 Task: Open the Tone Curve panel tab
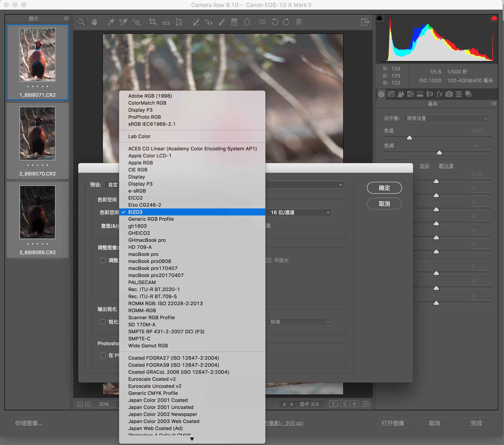coord(391,94)
